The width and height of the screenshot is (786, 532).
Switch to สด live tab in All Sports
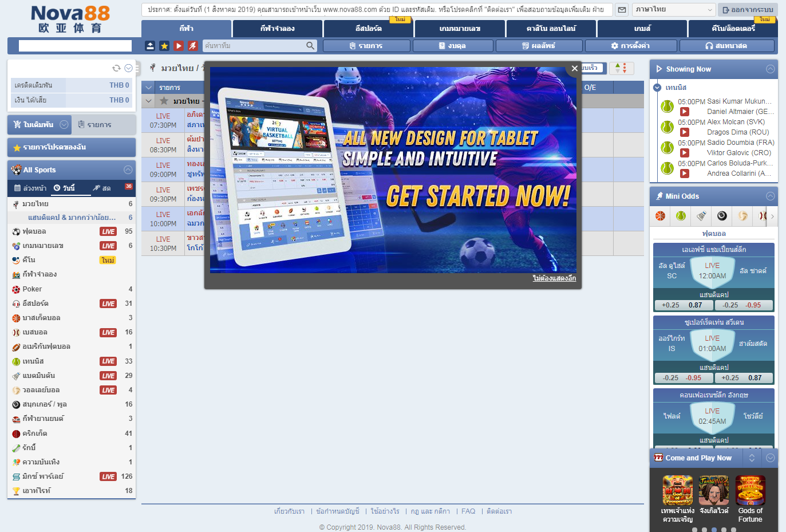coord(102,188)
